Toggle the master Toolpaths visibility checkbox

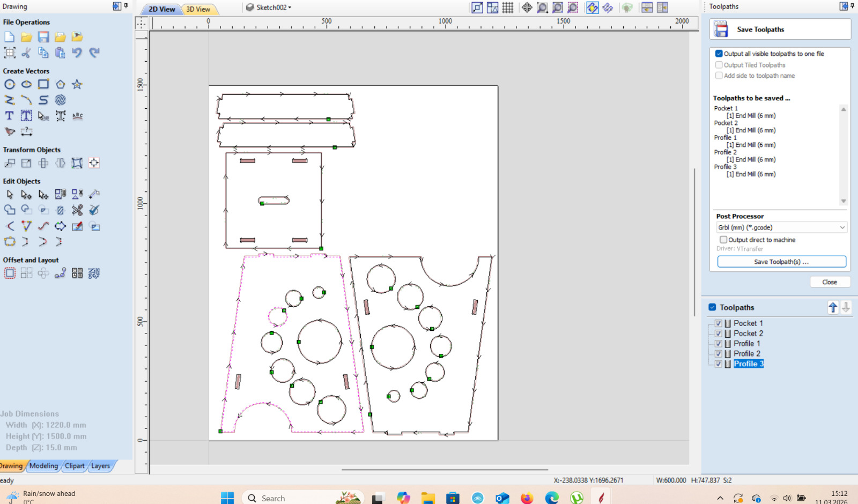pyautogui.click(x=712, y=307)
